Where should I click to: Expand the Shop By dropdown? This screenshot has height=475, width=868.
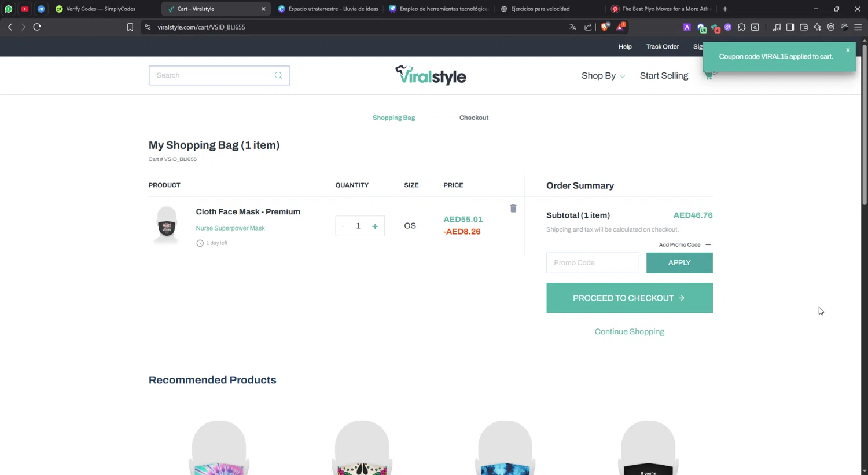click(603, 76)
